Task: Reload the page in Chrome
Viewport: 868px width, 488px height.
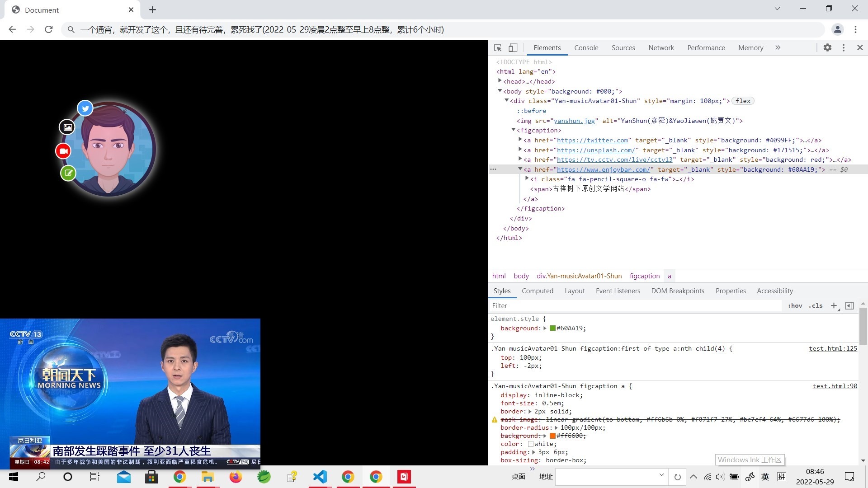Action: (x=49, y=29)
